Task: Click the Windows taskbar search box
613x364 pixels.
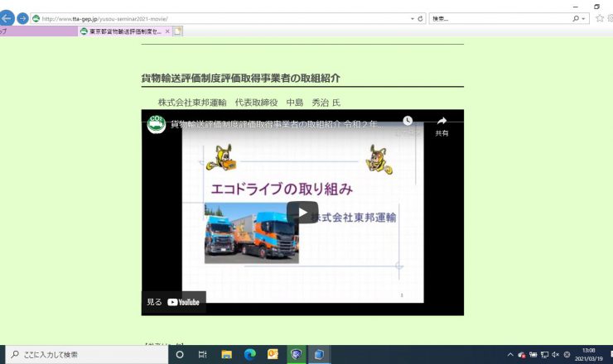Action: 87,355
